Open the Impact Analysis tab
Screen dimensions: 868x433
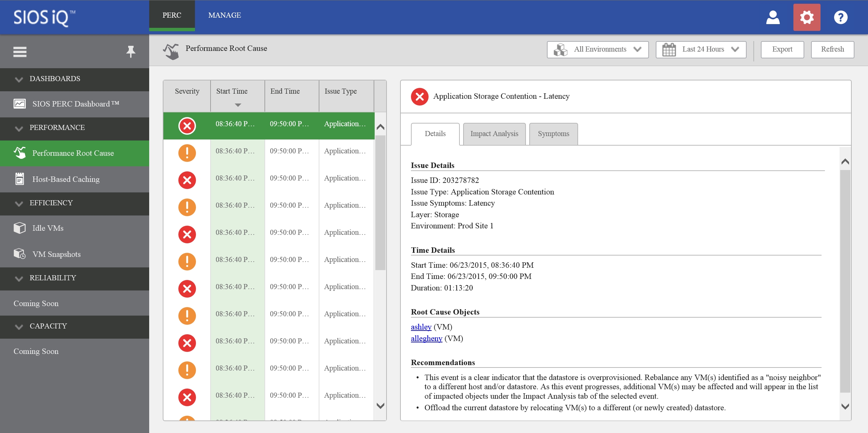point(494,134)
